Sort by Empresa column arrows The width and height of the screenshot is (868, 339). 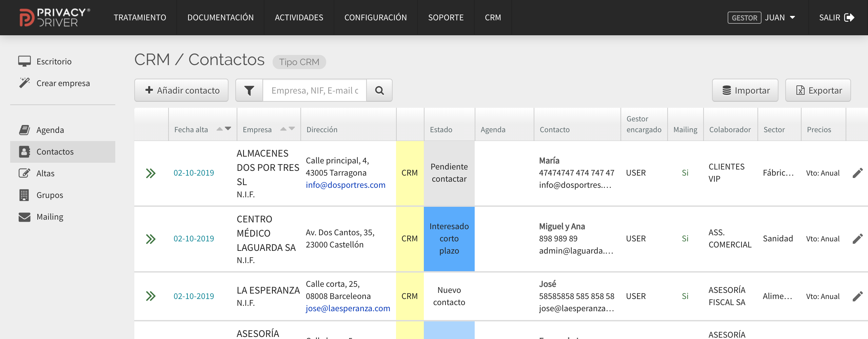288,129
